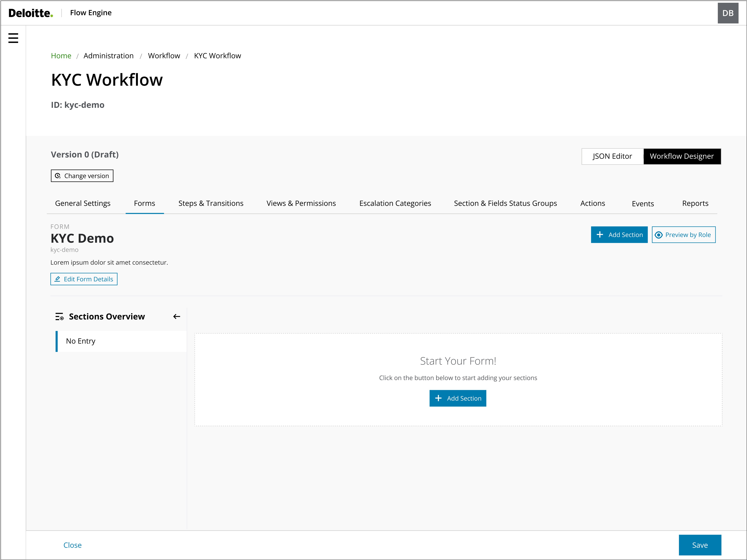
Task: Click 'Click on the button below' instruction text
Action: [458, 378]
